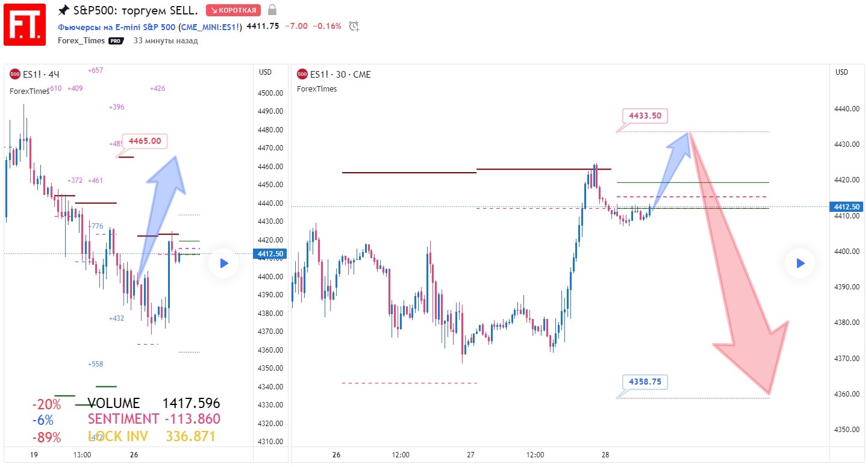Click the 500 symbol icon on 30-minute chart
Screen dimensions: 868x467
click(302, 75)
